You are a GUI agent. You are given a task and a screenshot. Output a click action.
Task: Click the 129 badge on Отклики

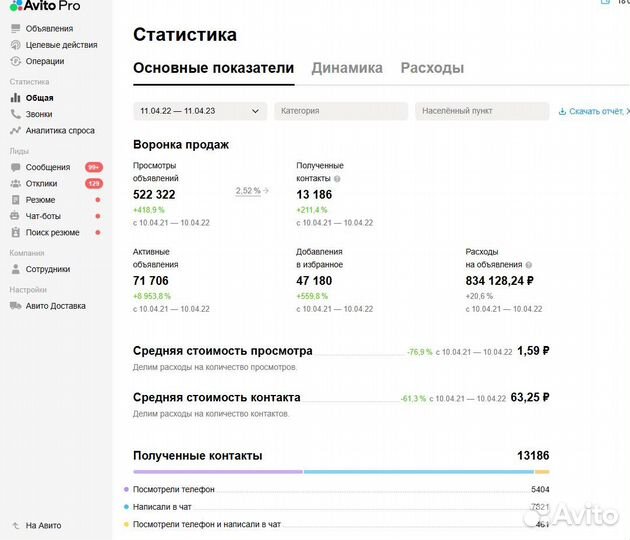tap(94, 184)
